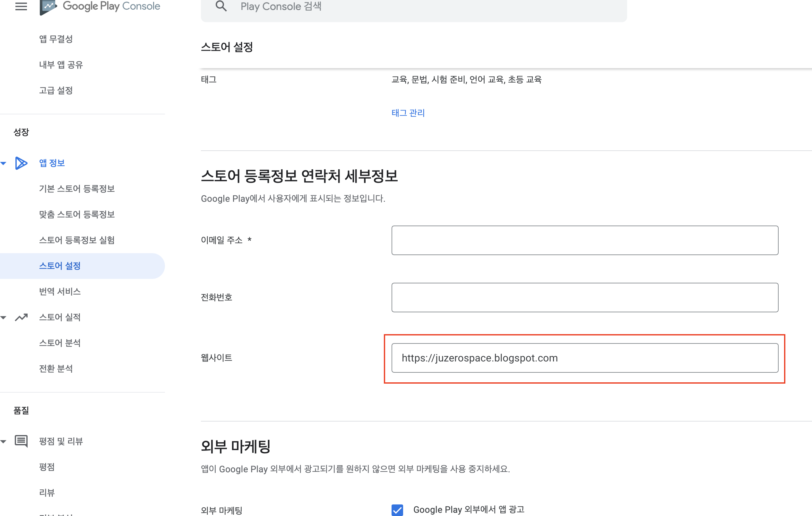
Task: Click the 태그 관리 link
Action: pyautogui.click(x=408, y=113)
